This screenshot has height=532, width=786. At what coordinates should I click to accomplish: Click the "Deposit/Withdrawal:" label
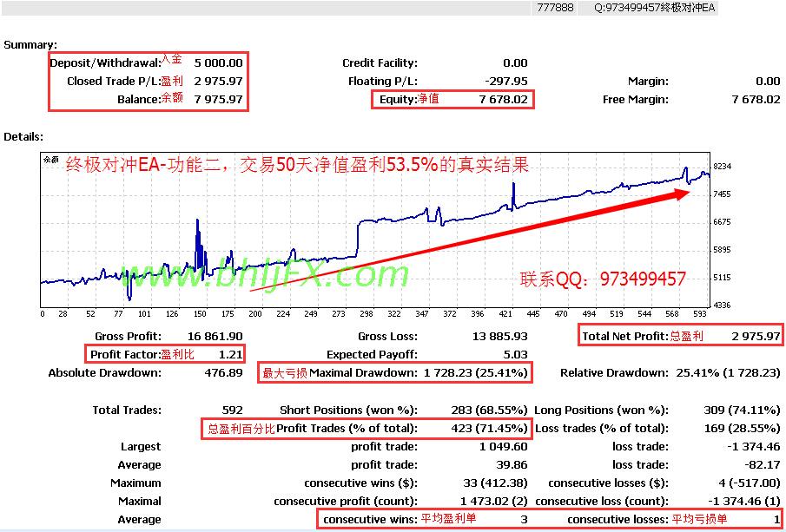(105, 63)
